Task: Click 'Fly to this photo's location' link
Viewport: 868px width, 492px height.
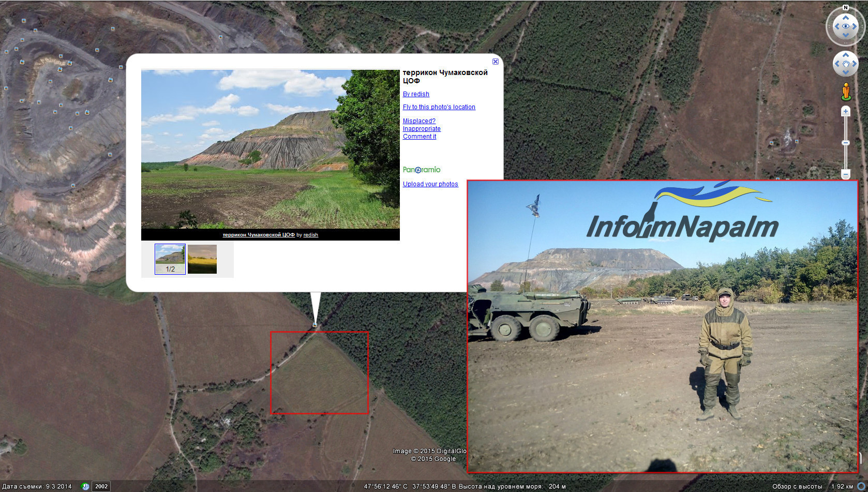Action: [439, 107]
